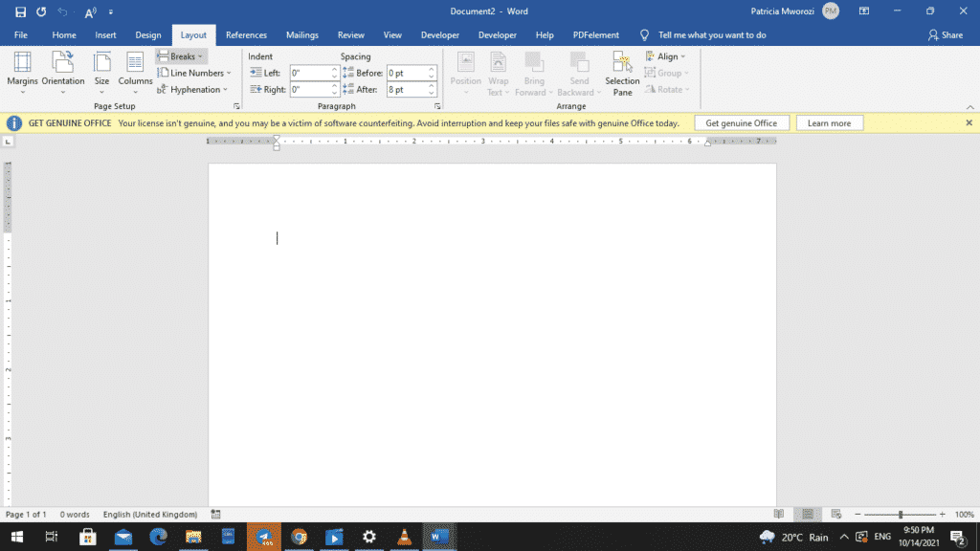This screenshot has width=980, height=551.
Task: Click the zoom slider handle
Action: click(901, 514)
